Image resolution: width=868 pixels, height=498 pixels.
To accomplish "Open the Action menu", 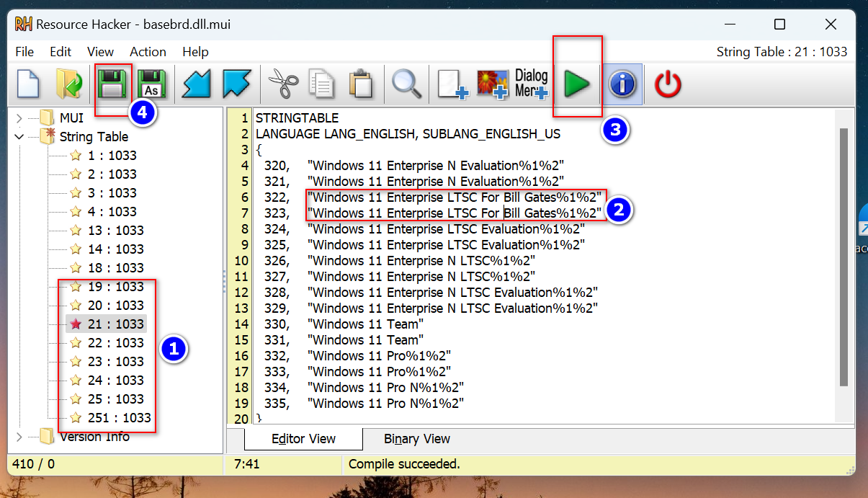I will [x=148, y=52].
